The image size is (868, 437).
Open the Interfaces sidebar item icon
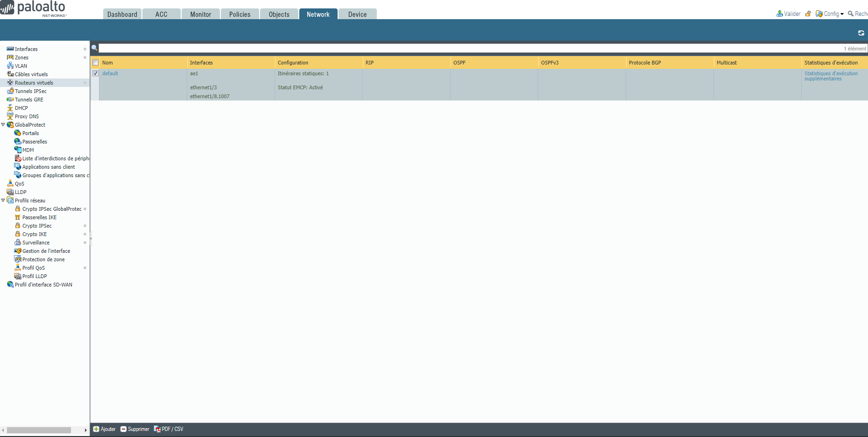10,49
